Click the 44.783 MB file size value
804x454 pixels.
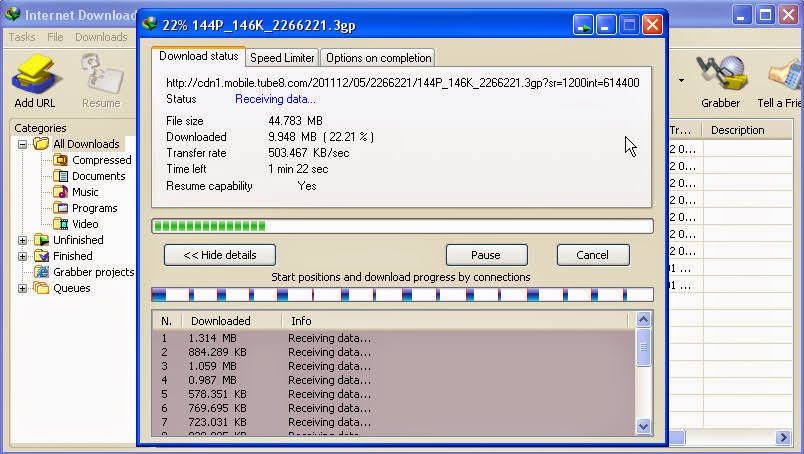(295, 121)
